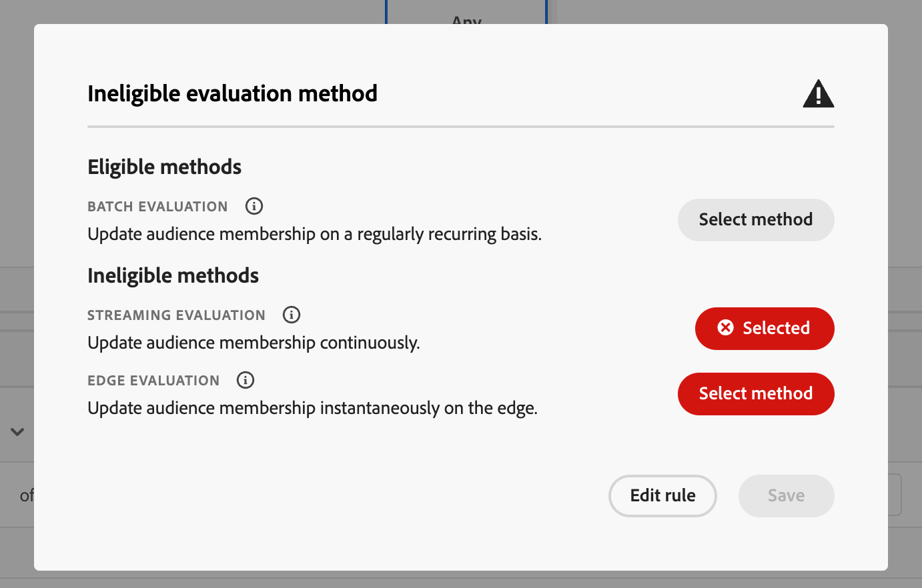The image size is (922, 588).
Task: Select Edge Evaluation as the method
Action: [756, 393]
